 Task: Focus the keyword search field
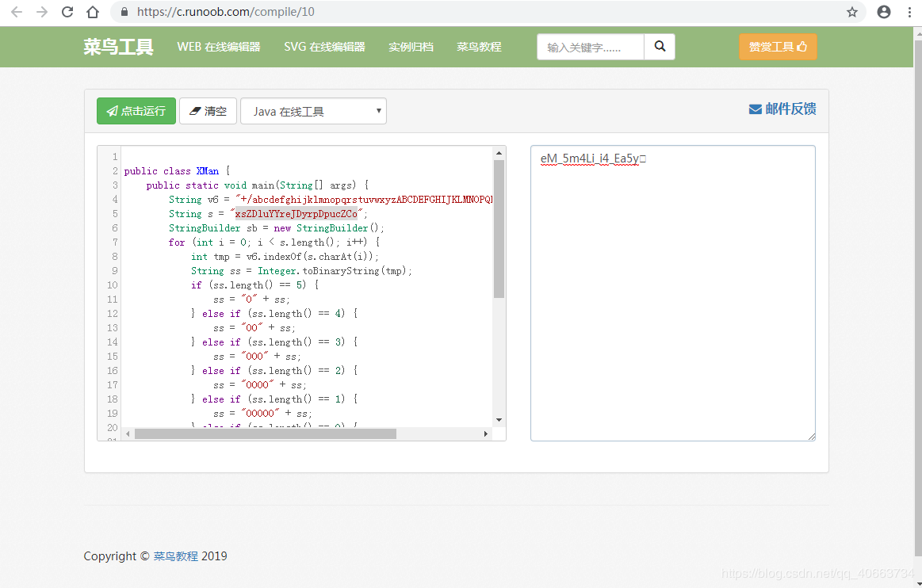coord(591,47)
